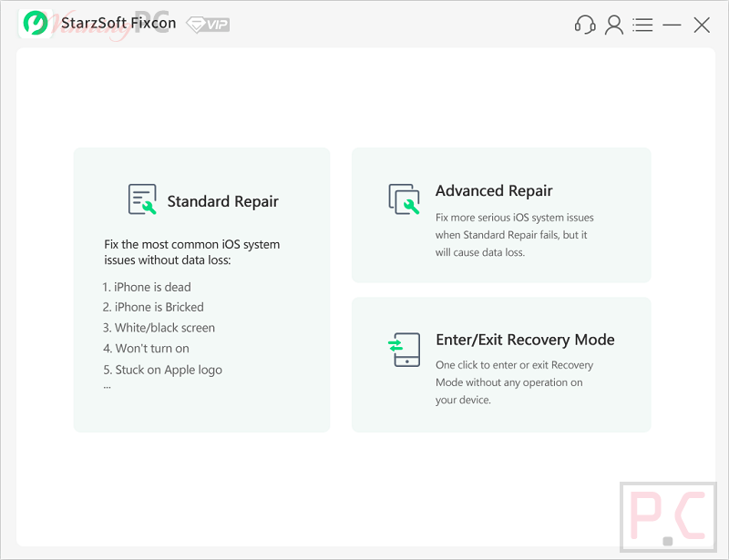Select the Advanced Repair heading

pyautogui.click(x=494, y=190)
